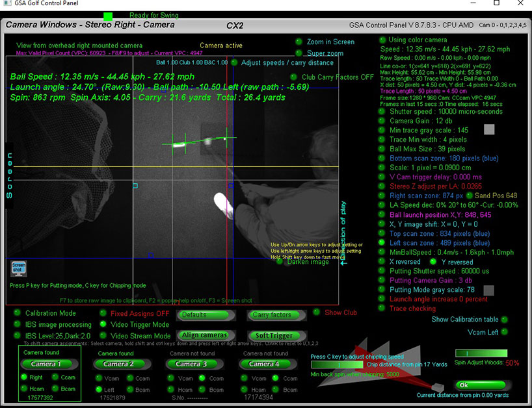Toggle Video Trigger Mode
The image size is (532, 408).
tap(103, 324)
